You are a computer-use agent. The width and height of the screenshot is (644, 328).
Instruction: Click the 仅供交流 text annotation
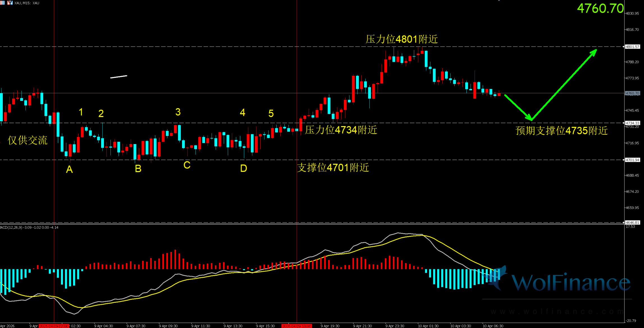click(27, 140)
